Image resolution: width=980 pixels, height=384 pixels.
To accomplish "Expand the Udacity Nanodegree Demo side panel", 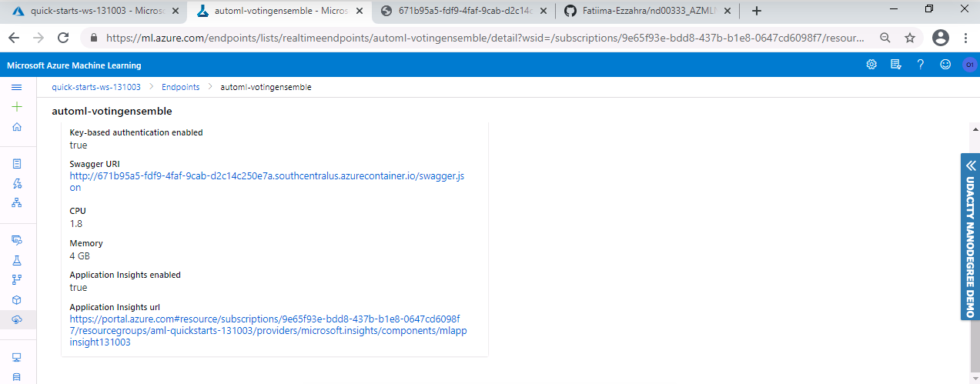I will point(970,236).
